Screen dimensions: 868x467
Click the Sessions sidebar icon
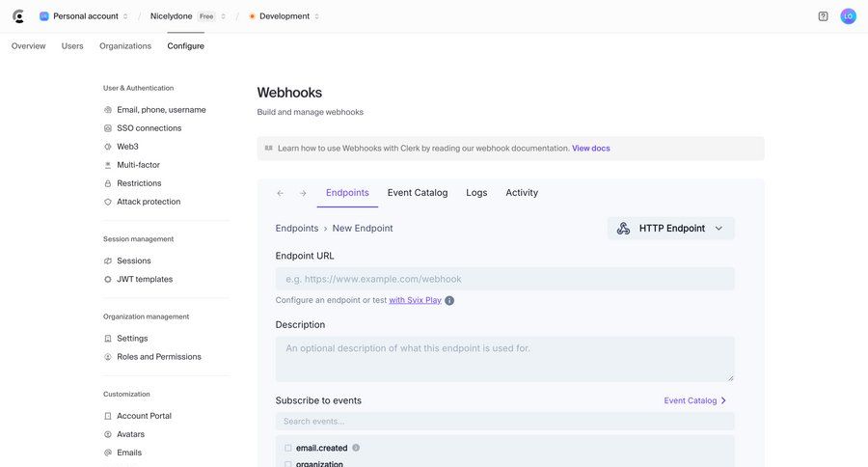[x=108, y=261]
